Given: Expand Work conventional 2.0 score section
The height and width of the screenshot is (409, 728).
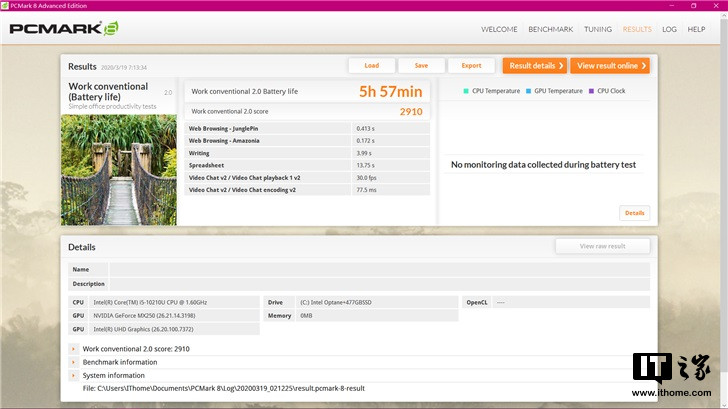Looking at the screenshot, I should [x=73, y=349].
